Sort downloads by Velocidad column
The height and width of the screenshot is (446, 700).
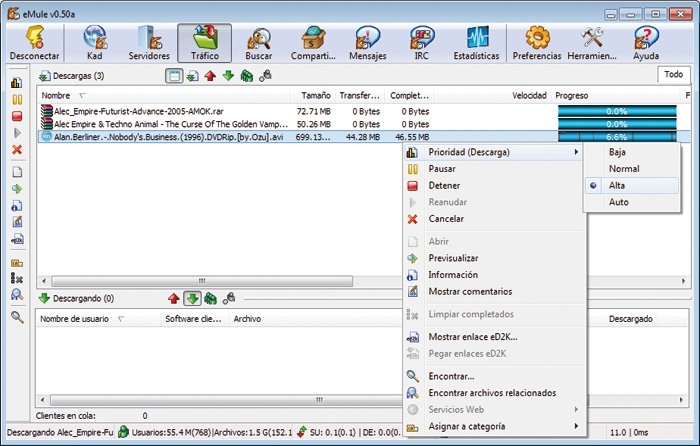[x=492, y=96]
